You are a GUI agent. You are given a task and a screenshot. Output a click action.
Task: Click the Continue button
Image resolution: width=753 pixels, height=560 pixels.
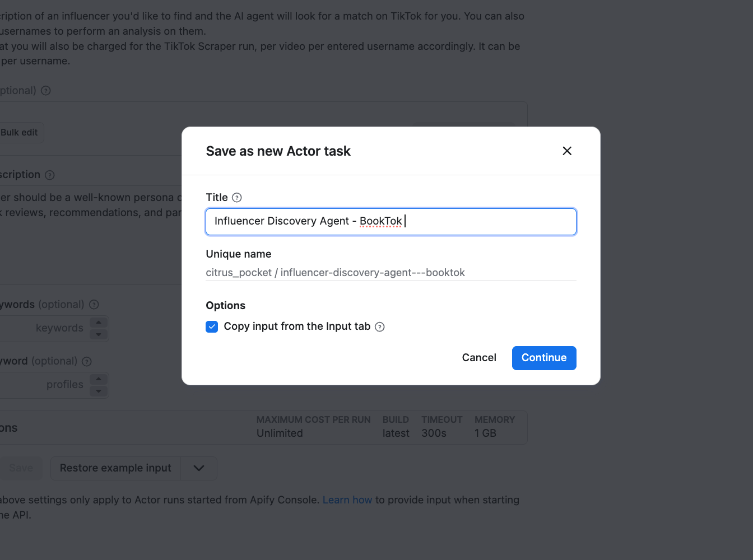[543, 358]
